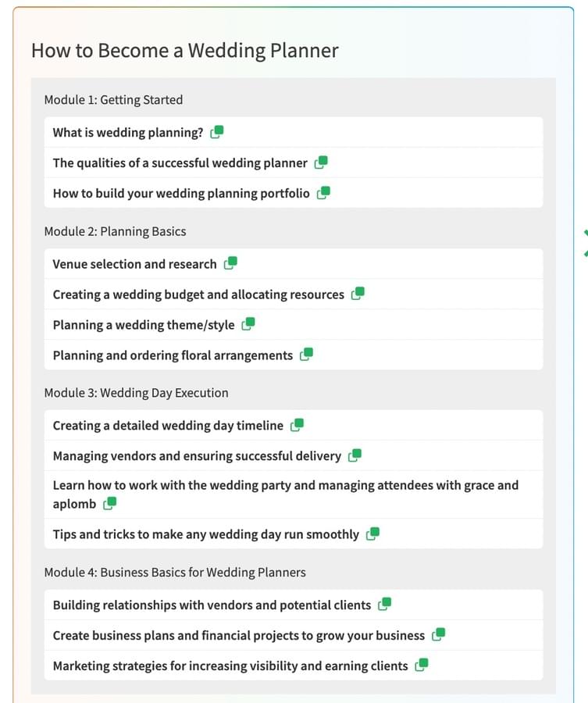Select Module 3: Wedding Day Execution heading
The height and width of the screenshot is (703, 588).
tap(136, 393)
